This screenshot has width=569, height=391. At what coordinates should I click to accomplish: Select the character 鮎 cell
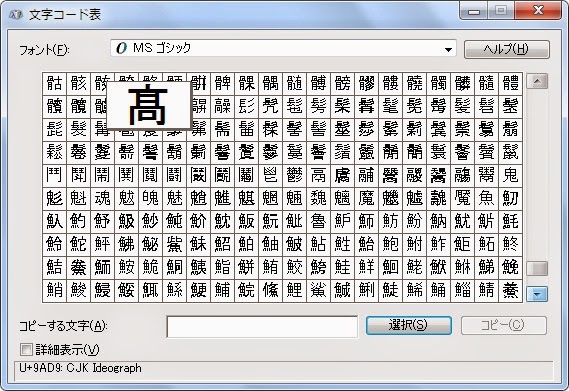(318, 244)
